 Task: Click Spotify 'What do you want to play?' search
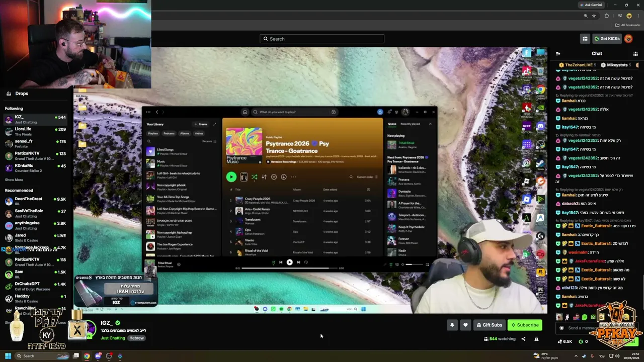(294, 112)
